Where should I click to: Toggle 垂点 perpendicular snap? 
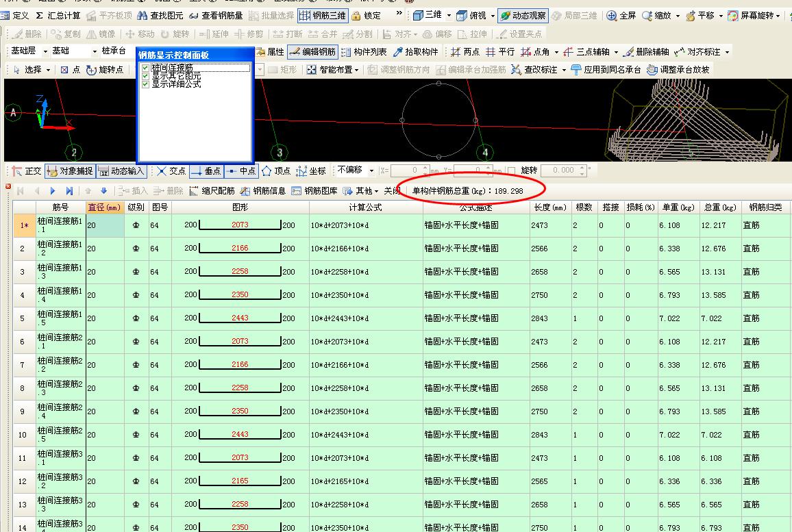[206, 171]
